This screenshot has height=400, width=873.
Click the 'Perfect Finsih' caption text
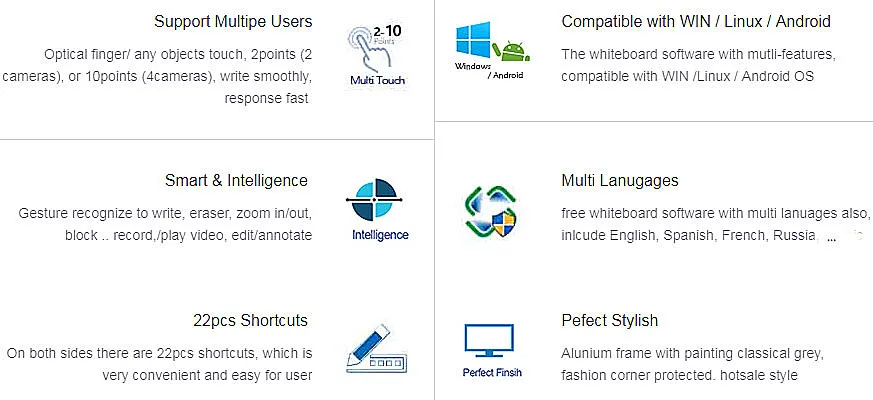tap(492, 373)
